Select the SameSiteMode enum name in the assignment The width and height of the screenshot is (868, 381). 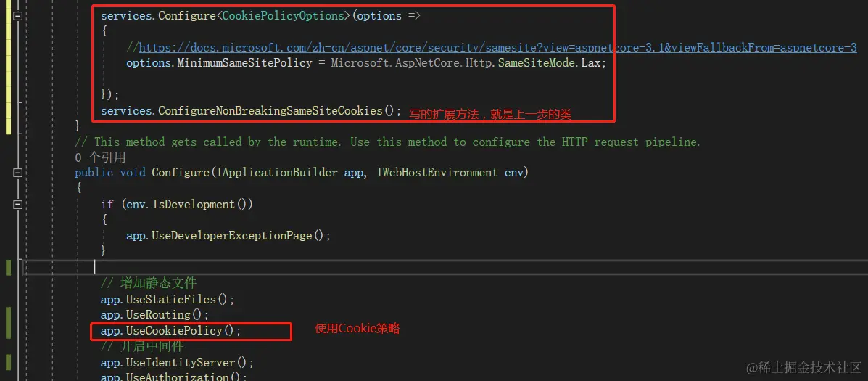click(537, 63)
